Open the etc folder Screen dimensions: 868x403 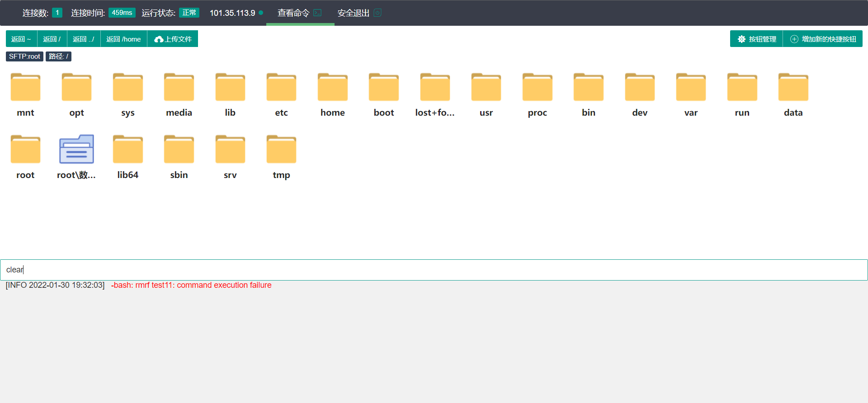(x=281, y=87)
